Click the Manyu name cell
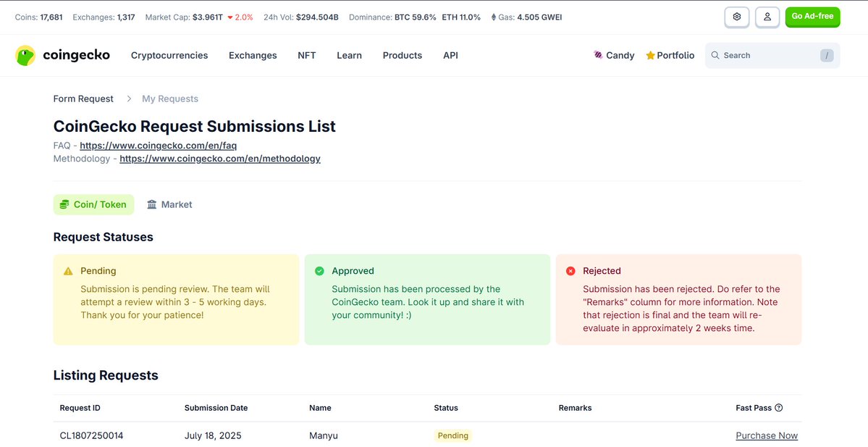 tap(324, 436)
